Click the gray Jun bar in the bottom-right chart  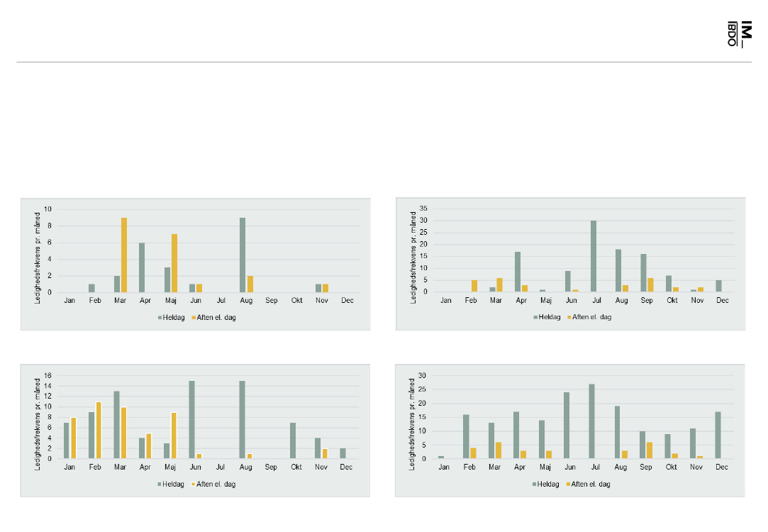point(567,426)
